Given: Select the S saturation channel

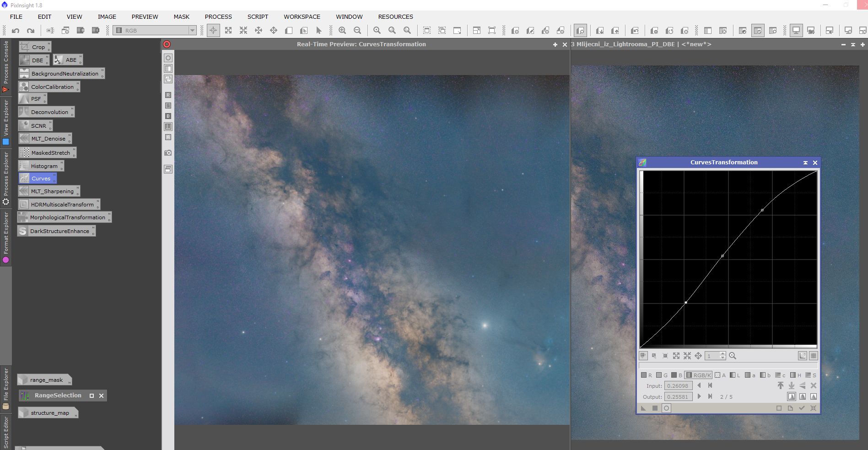Looking at the screenshot, I should (x=811, y=375).
